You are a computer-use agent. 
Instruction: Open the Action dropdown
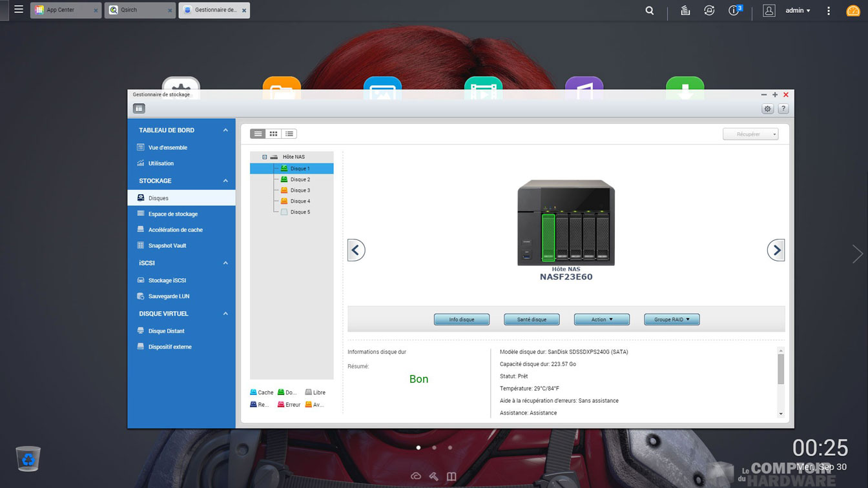point(601,320)
